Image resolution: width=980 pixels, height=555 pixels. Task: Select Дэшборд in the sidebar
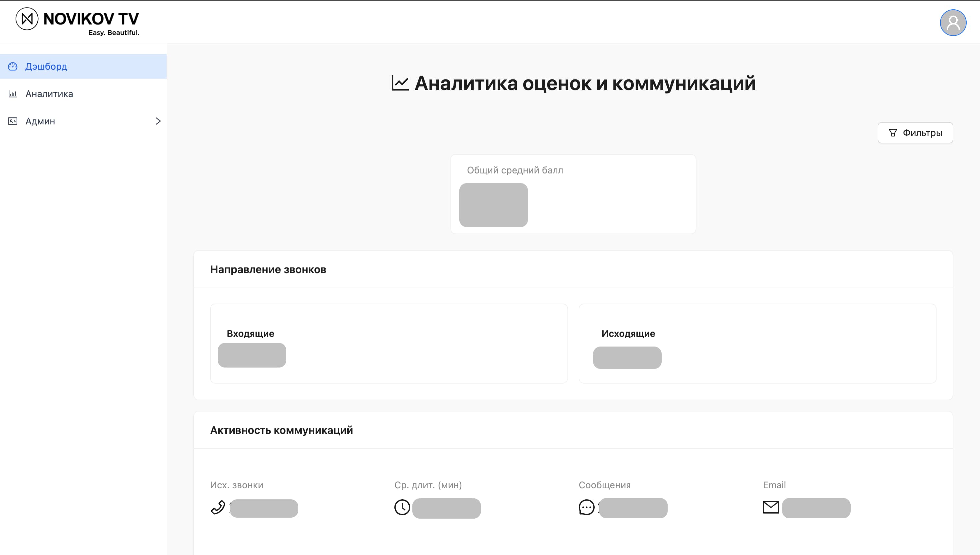pyautogui.click(x=46, y=66)
